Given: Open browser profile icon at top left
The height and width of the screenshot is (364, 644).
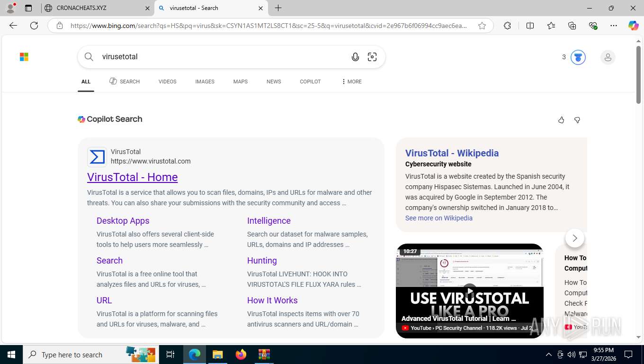Looking at the screenshot, I should click(x=10, y=8).
